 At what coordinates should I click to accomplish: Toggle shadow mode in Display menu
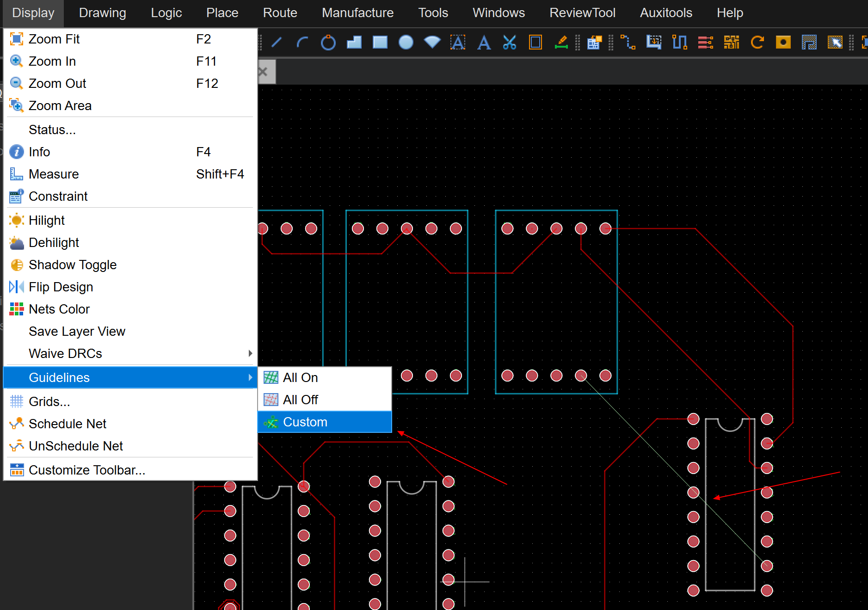pos(72,265)
